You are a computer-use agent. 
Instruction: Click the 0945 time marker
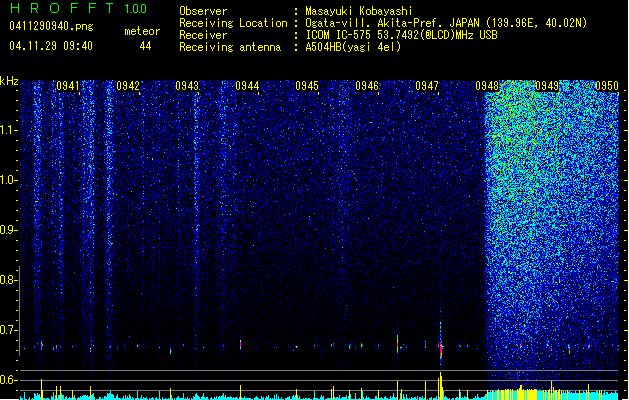tap(307, 86)
